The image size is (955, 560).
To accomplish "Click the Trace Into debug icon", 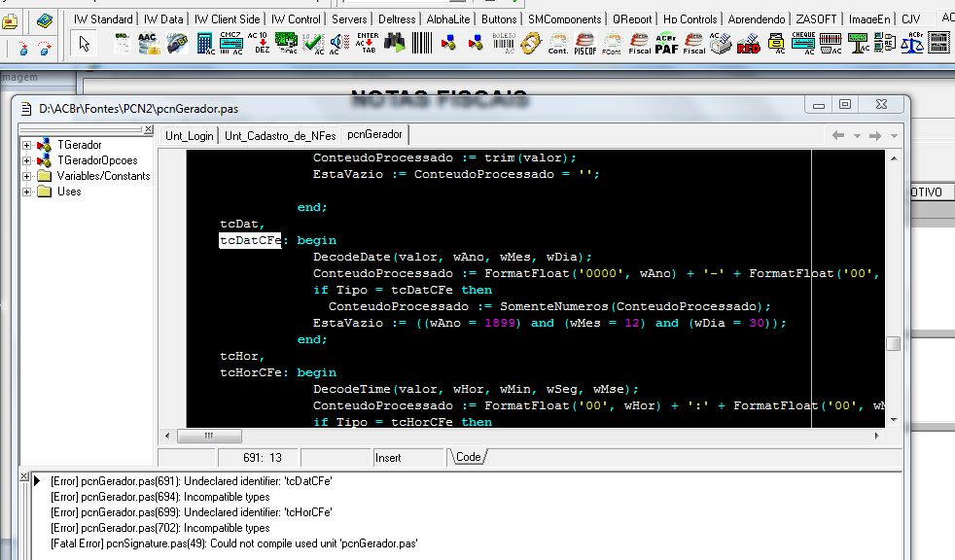I will (23, 49).
